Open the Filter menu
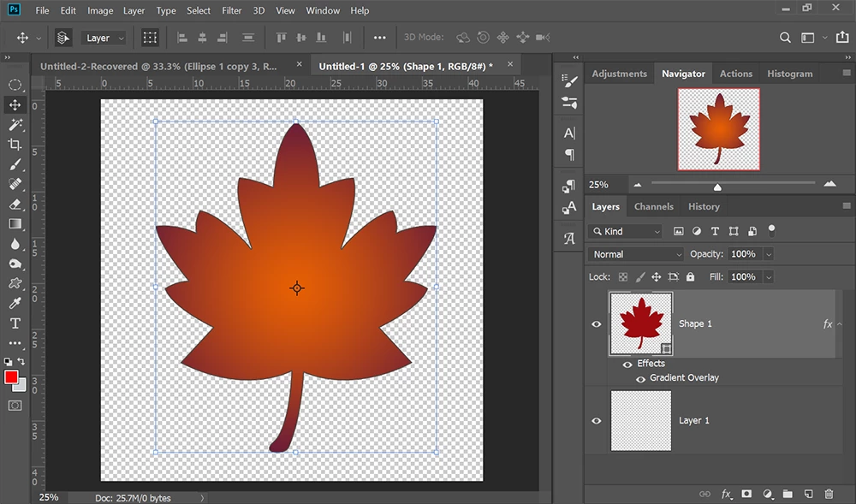 click(x=231, y=11)
